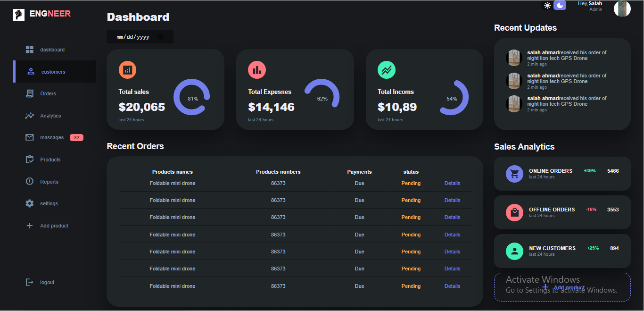The height and width of the screenshot is (311, 644).
Task: Click the 81% Total sales progress ring
Action: pyautogui.click(x=192, y=97)
